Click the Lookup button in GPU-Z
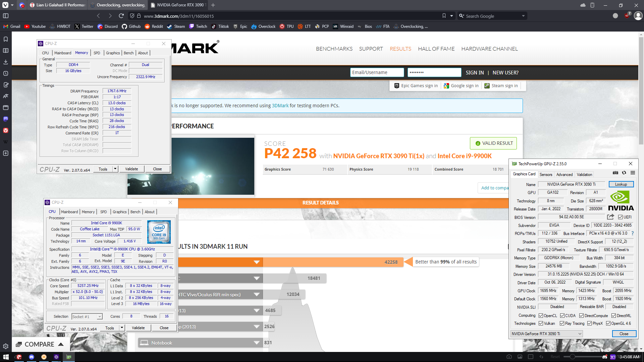644x362 pixels. pyautogui.click(x=621, y=184)
